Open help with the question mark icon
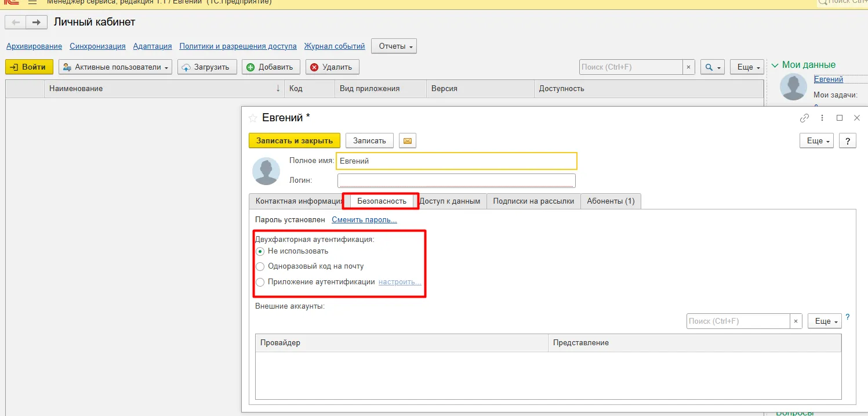 click(847, 140)
